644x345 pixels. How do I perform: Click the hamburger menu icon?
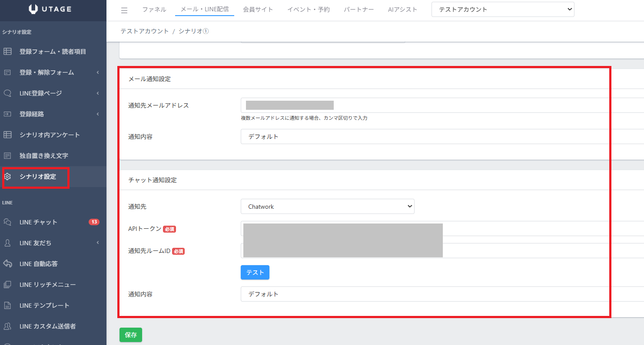(x=124, y=10)
